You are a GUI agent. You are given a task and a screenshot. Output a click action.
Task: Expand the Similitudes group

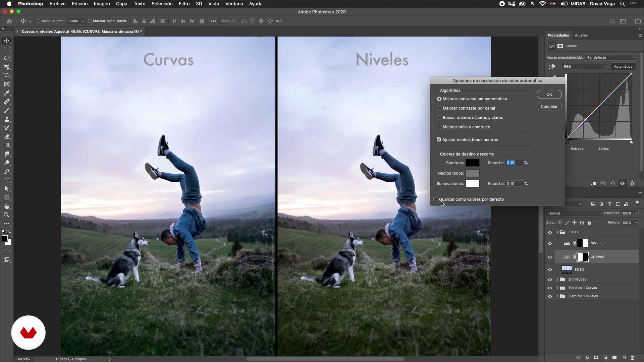557,279
